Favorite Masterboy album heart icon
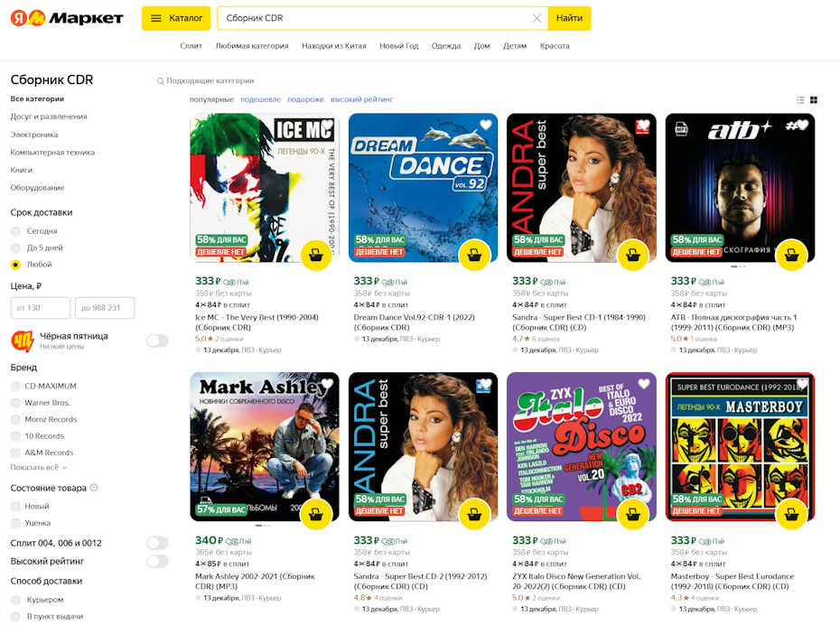Screen dimensions: 840x625 (802, 384)
